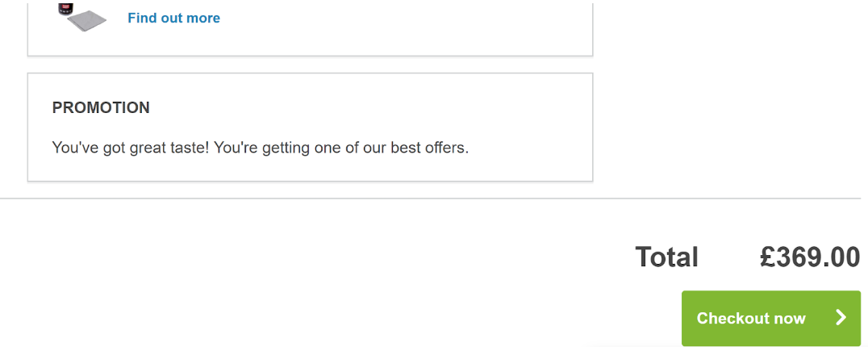Click the Total label

(x=666, y=257)
